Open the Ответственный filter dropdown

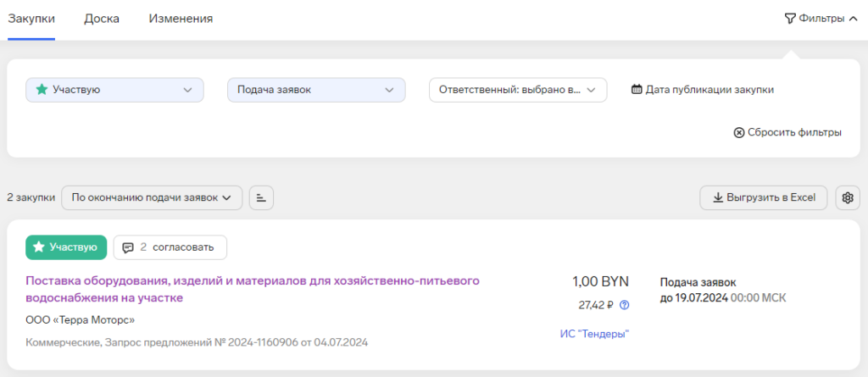[517, 90]
